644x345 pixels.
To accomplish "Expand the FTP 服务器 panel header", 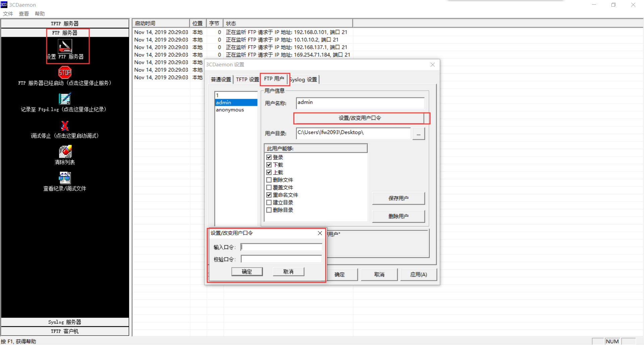I will [65, 33].
